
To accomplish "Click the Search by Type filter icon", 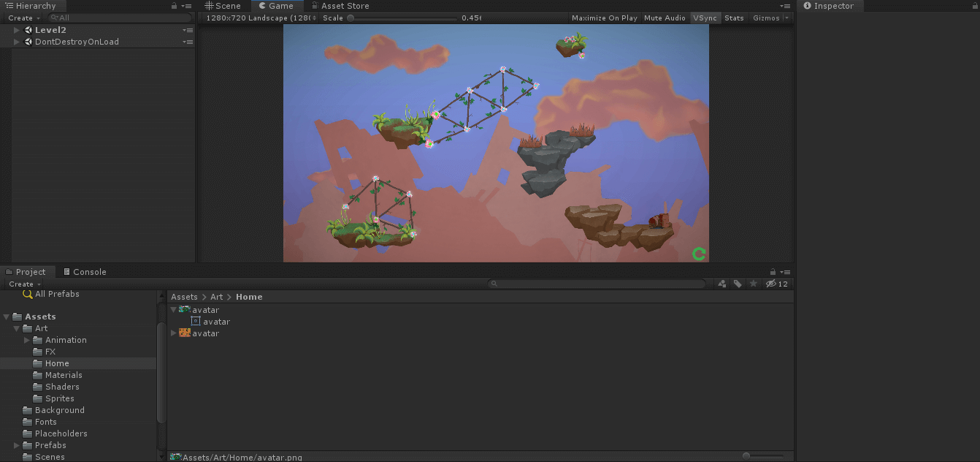I will point(722,284).
